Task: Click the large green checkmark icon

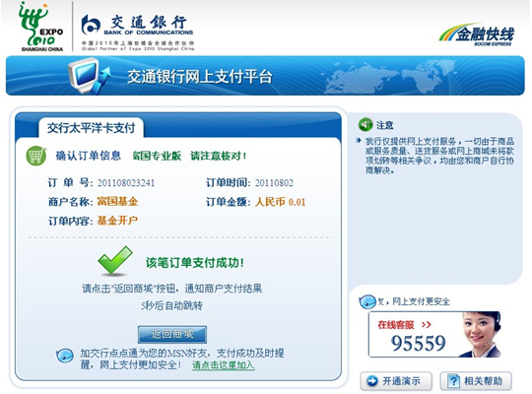Action: (x=115, y=261)
